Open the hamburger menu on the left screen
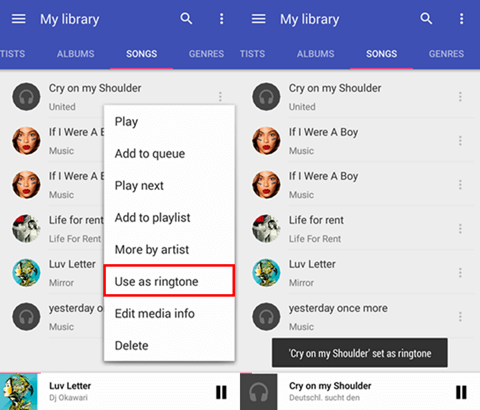Image resolution: width=480 pixels, height=410 pixels. click(x=19, y=19)
